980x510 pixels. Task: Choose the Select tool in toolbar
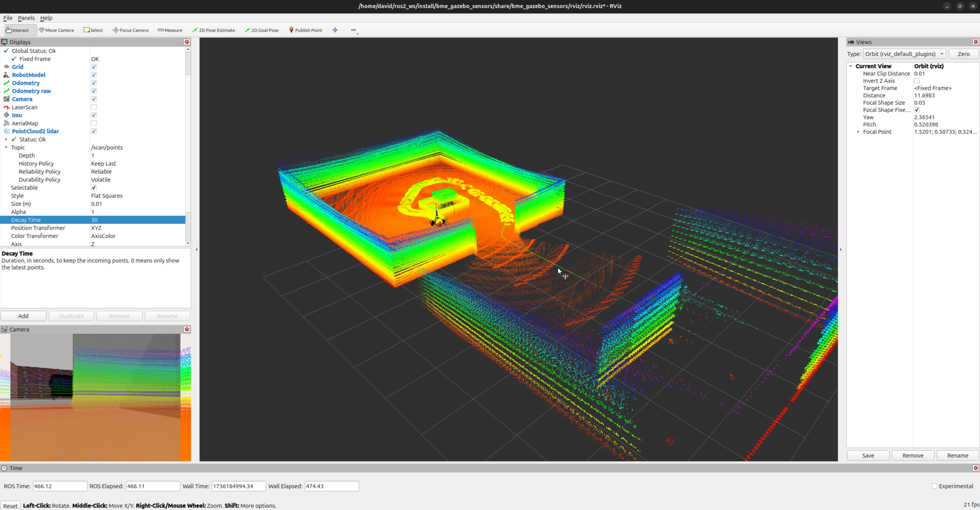93,30
